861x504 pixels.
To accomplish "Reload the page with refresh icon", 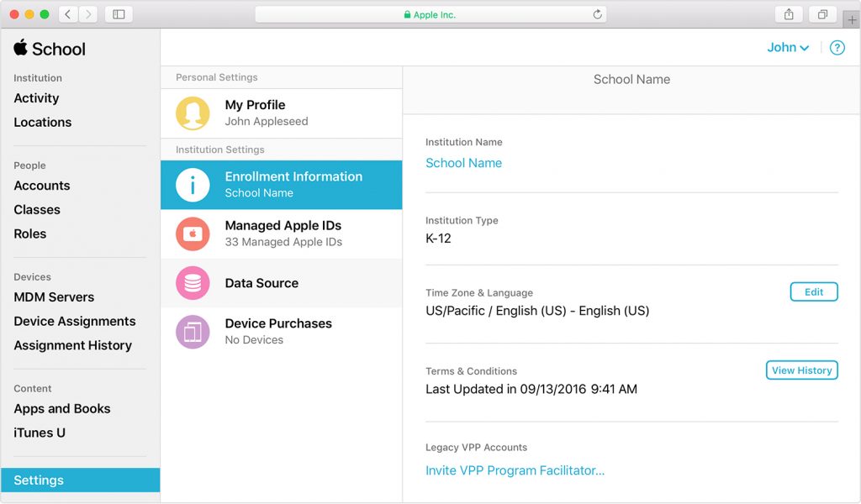I will [598, 14].
